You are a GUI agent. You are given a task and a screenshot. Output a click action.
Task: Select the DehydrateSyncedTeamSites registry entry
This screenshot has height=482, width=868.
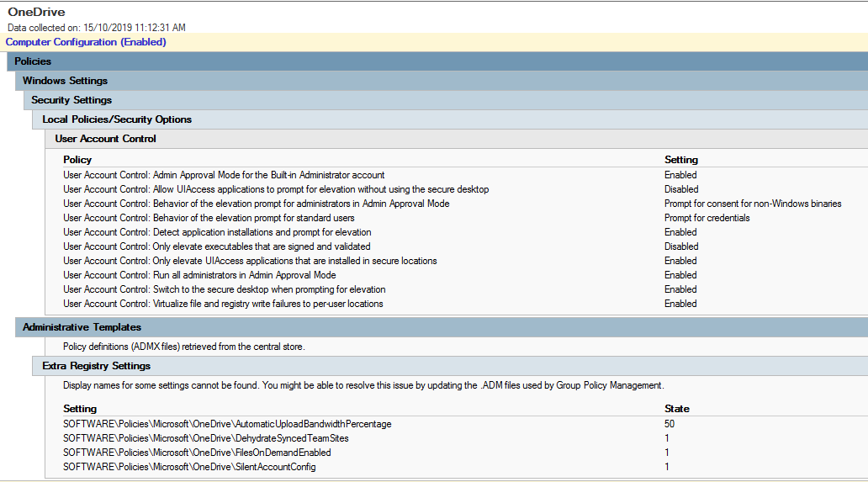tap(206, 438)
